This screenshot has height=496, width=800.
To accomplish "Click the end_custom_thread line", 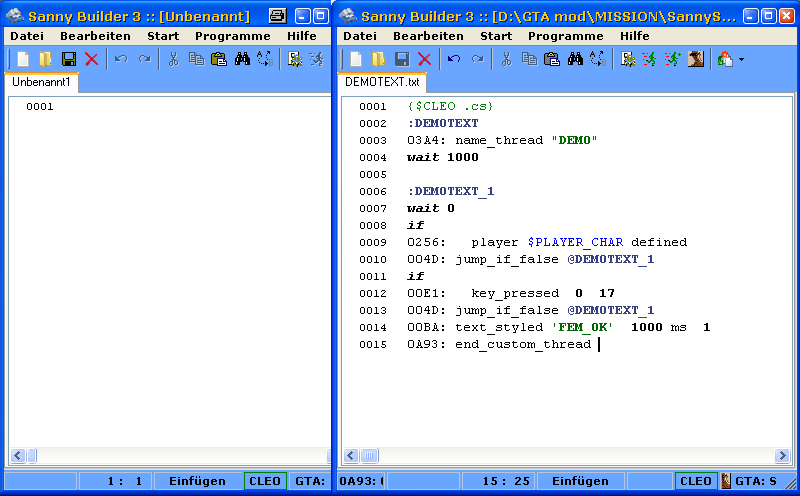I will [499, 344].
